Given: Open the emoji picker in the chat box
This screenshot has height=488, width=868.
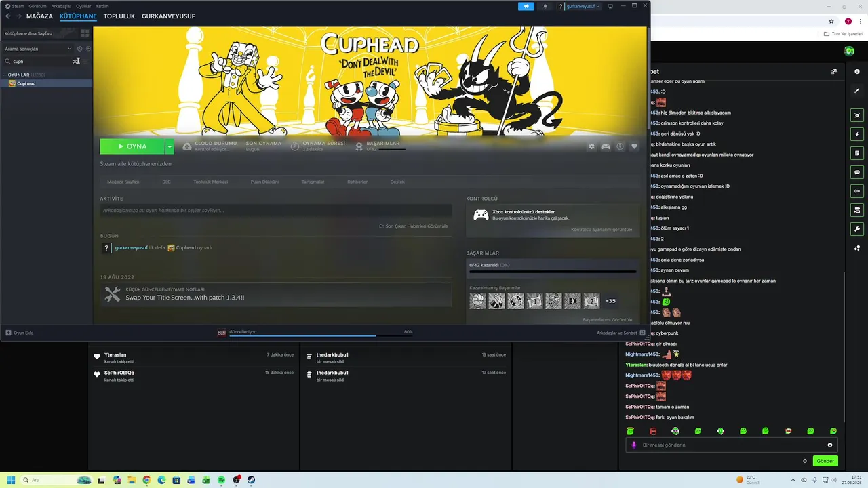Looking at the screenshot, I should 829,445.
